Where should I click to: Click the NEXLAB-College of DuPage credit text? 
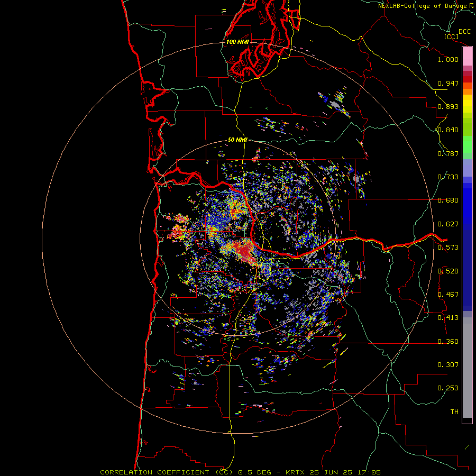pos(423,6)
